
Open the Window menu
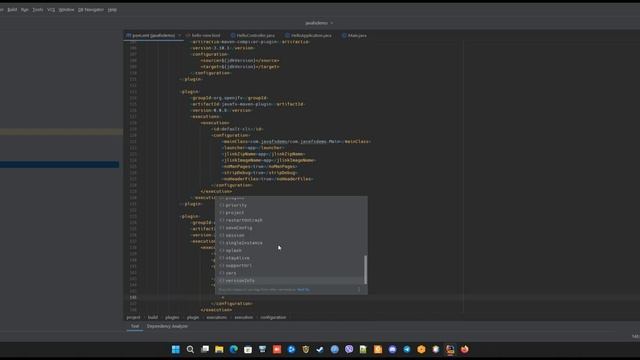(x=66, y=9)
